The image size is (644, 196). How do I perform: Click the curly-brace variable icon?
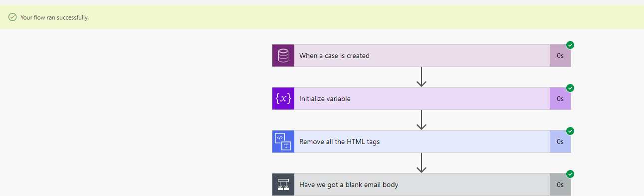tap(283, 98)
